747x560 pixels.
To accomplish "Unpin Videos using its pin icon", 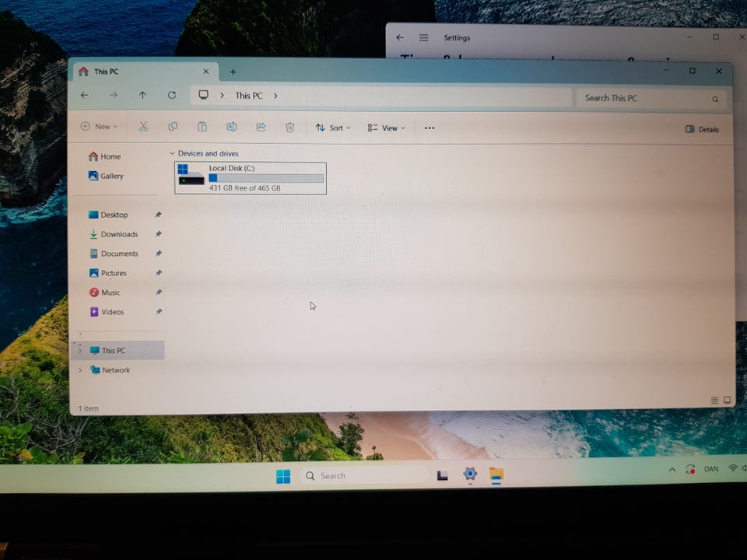I will [159, 311].
